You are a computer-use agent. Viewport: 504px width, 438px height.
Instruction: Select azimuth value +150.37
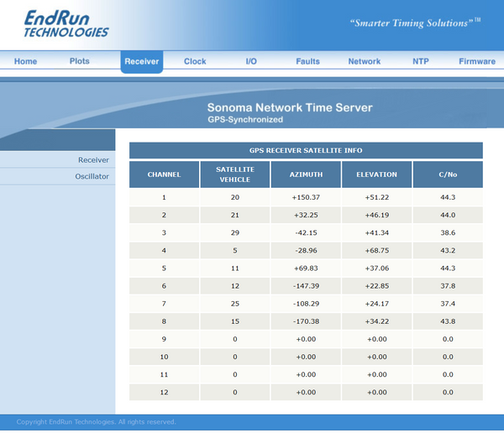306,197
